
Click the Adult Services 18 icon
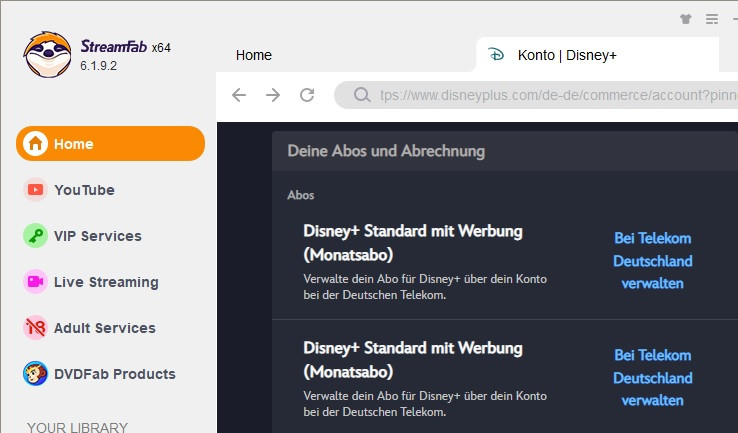(35, 328)
